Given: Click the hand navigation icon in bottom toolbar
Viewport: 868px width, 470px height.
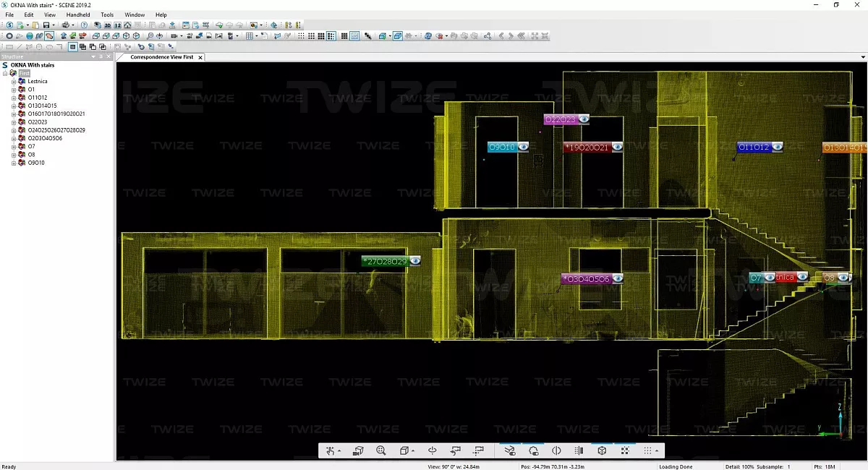Looking at the screenshot, I should click(331, 450).
